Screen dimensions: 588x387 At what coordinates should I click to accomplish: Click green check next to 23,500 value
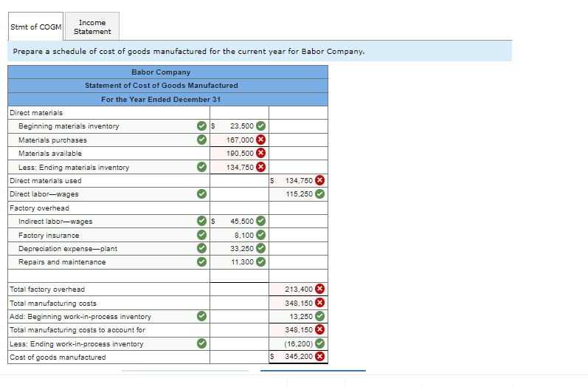pyautogui.click(x=260, y=126)
